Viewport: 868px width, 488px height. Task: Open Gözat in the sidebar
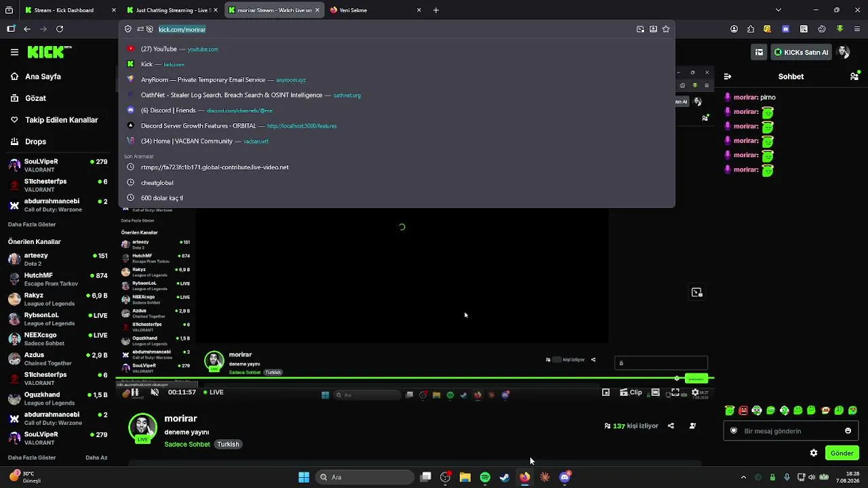tap(35, 98)
